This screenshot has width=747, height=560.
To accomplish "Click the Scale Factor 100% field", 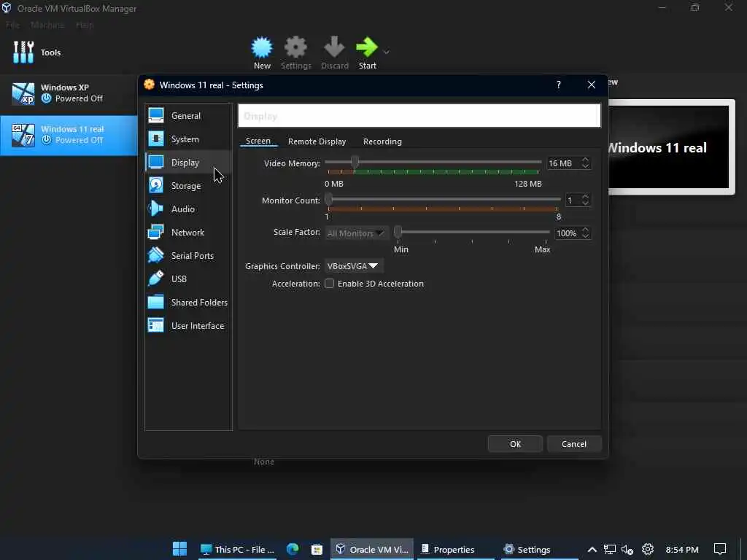I will 566,233.
